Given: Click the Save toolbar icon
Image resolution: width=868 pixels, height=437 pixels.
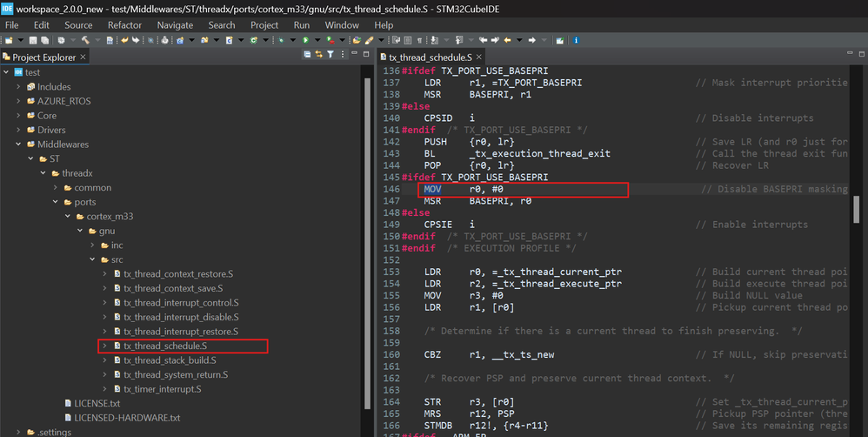Looking at the screenshot, I should tap(33, 40).
